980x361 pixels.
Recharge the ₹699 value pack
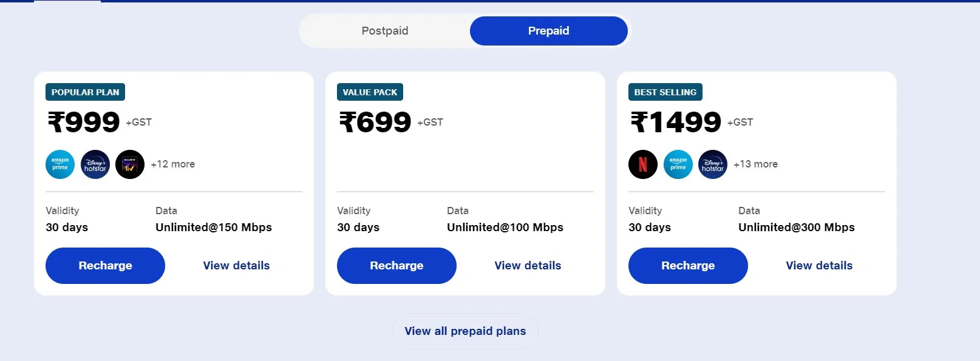pyautogui.click(x=396, y=266)
